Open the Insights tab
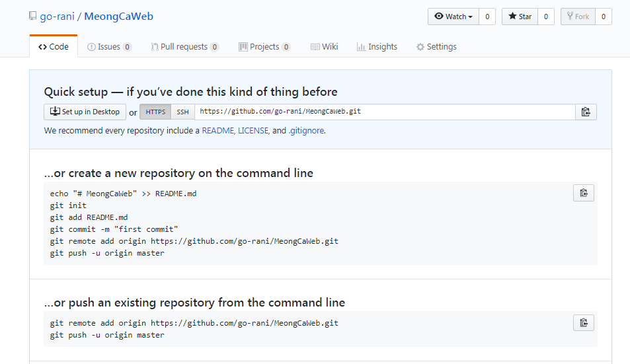This screenshot has width=630, height=364. pos(377,46)
